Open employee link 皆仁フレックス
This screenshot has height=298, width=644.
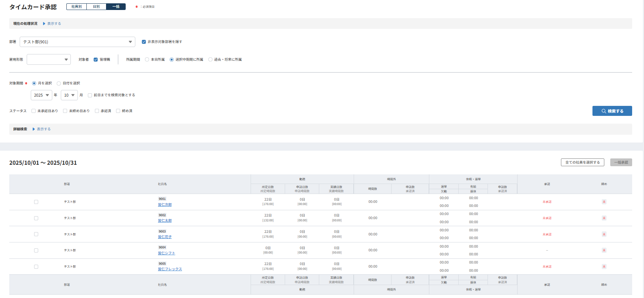(170, 269)
